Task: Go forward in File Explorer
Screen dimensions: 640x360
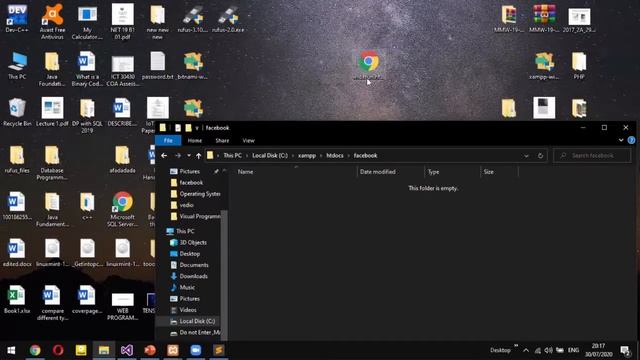Action: pyautogui.click(x=178, y=156)
